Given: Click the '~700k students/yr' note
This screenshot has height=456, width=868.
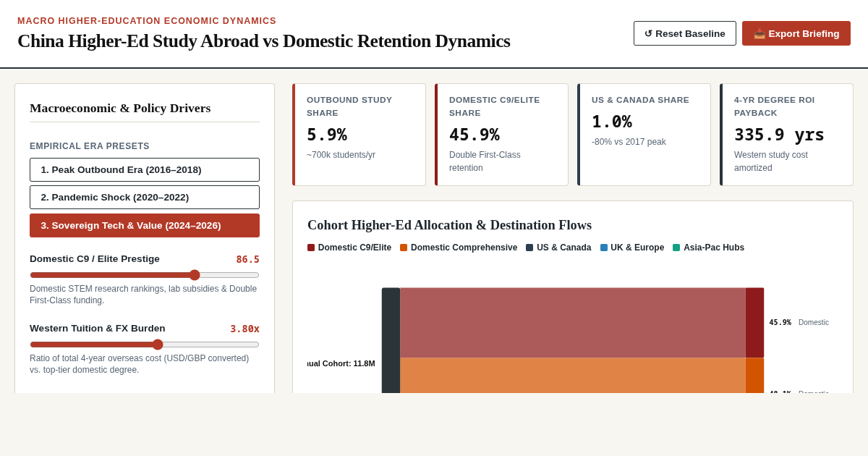Looking at the screenshot, I should point(341,155).
